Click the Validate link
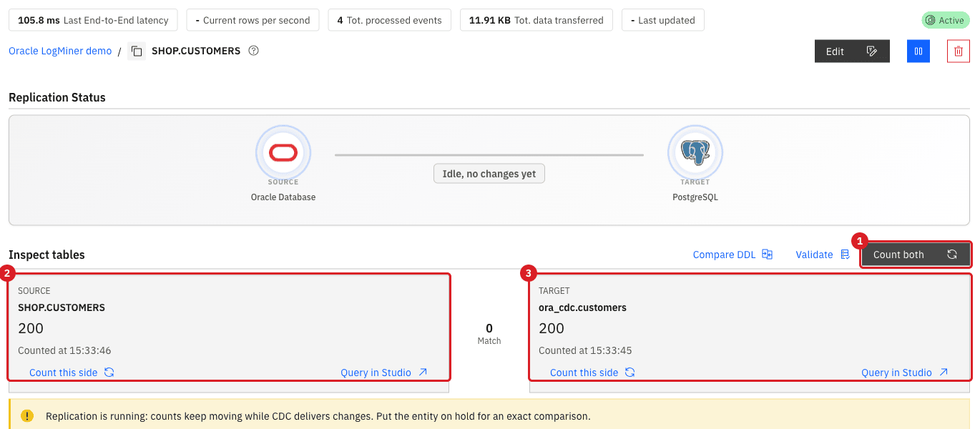Screen dimensions: 980x429 pos(823,255)
